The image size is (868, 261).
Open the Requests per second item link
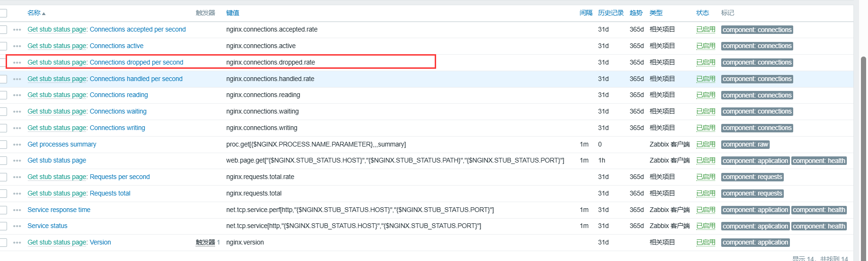tap(119, 177)
